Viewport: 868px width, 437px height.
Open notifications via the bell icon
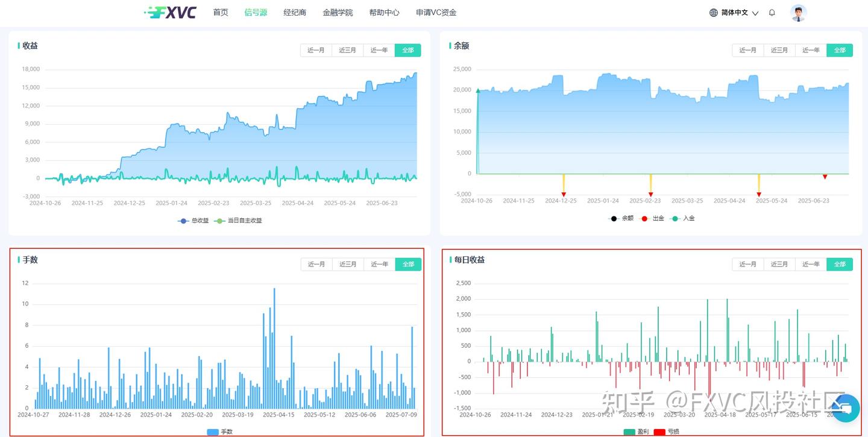(x=772, y=12)
